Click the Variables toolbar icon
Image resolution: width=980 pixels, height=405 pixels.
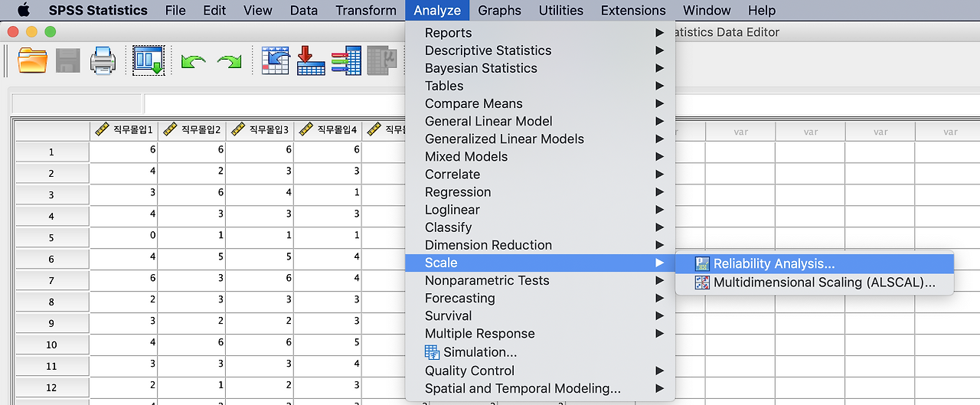[x=346, y=60]
